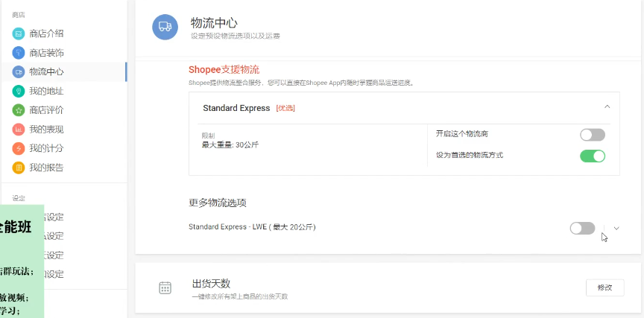Click the 商店介绍 sidebar icon
Image resolution: width=644 pixels, height=318 pixels.
(x=19, y=34)
